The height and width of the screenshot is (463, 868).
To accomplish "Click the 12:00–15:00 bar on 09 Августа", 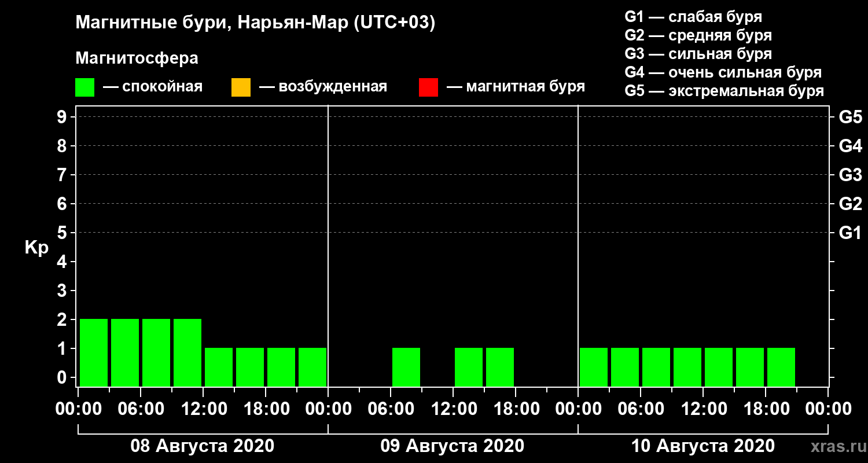I will [469, 367].
